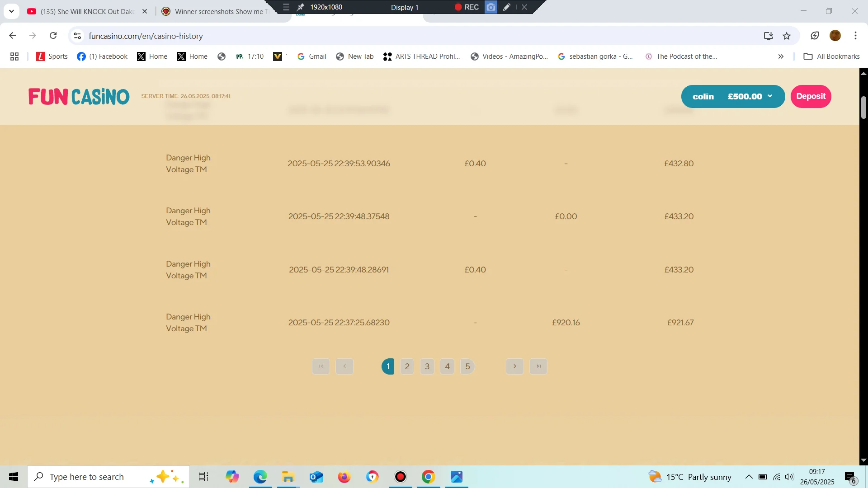Expand colin £500.00 account dropdown
Viewport: 868px width, 488px height.
click(x=733, y=96)
